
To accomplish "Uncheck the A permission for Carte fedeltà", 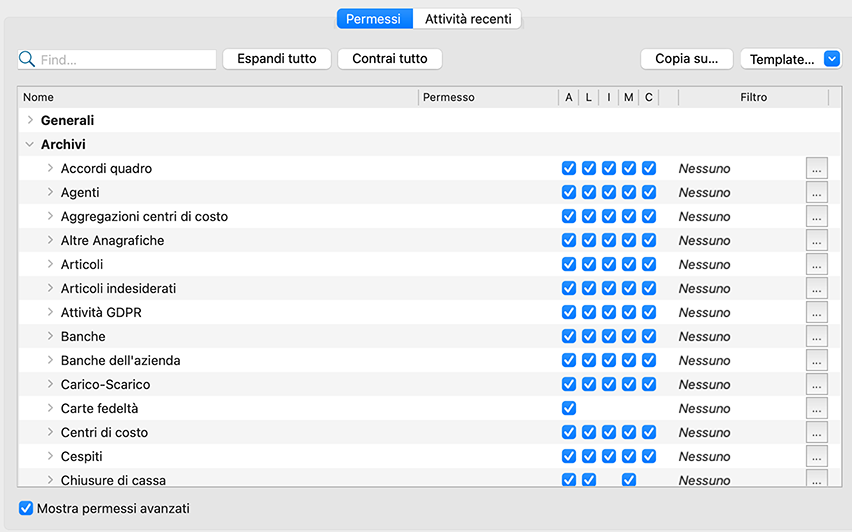I will point(569,408).
